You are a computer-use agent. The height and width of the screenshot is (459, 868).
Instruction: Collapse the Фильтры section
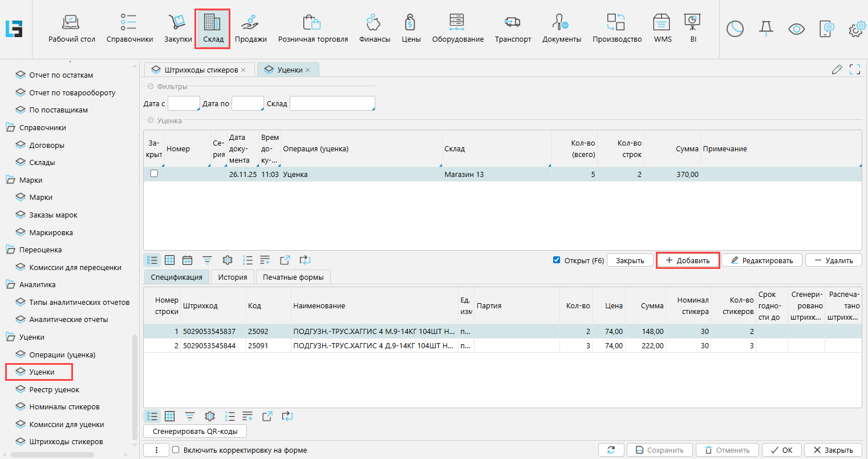click(151, 87)
